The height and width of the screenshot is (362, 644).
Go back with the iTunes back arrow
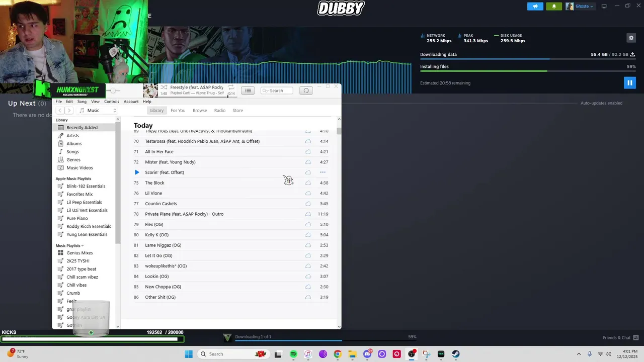60,111
